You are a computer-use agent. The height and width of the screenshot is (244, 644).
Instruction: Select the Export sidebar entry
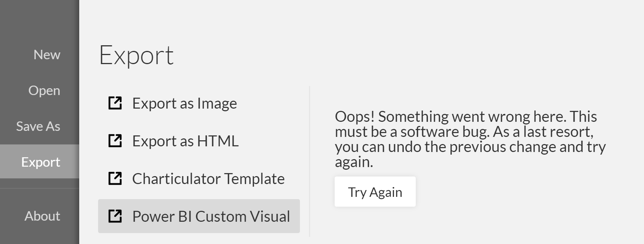click(40, 162)
